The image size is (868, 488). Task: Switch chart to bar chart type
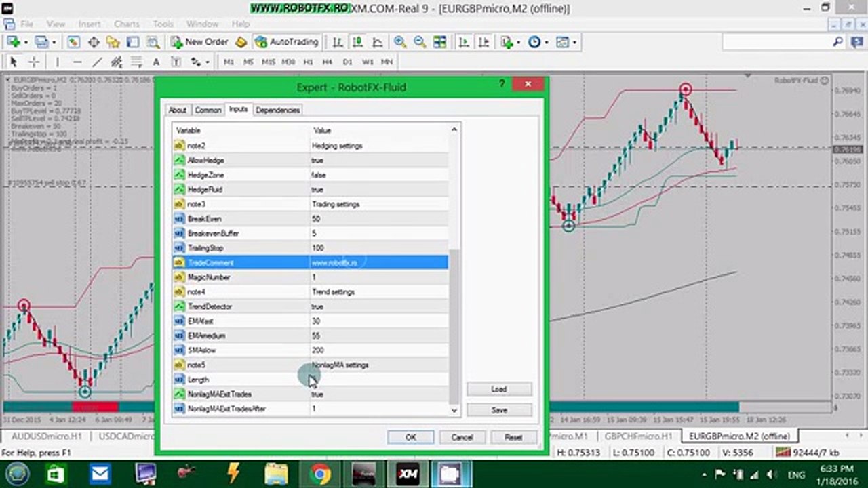click(x=338, y=42)
